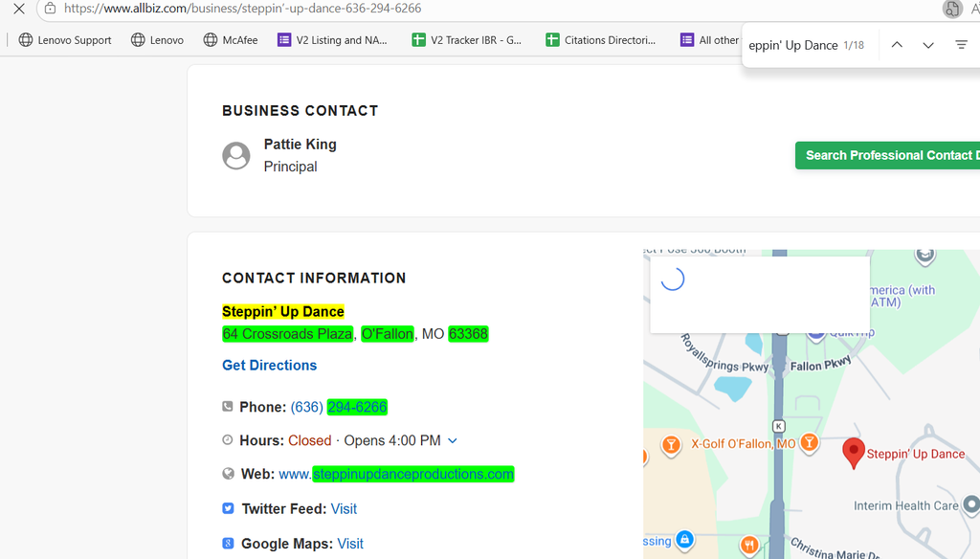View site information lock icon
980x559 pixels.
point(50,8)
